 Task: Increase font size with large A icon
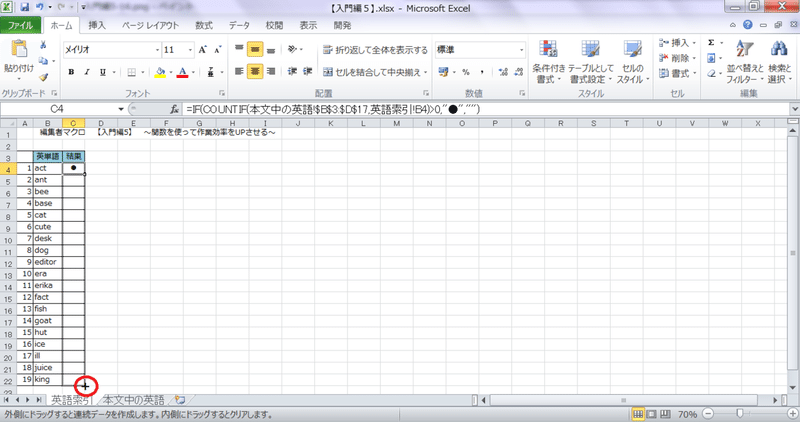click(x=203, y=49)
